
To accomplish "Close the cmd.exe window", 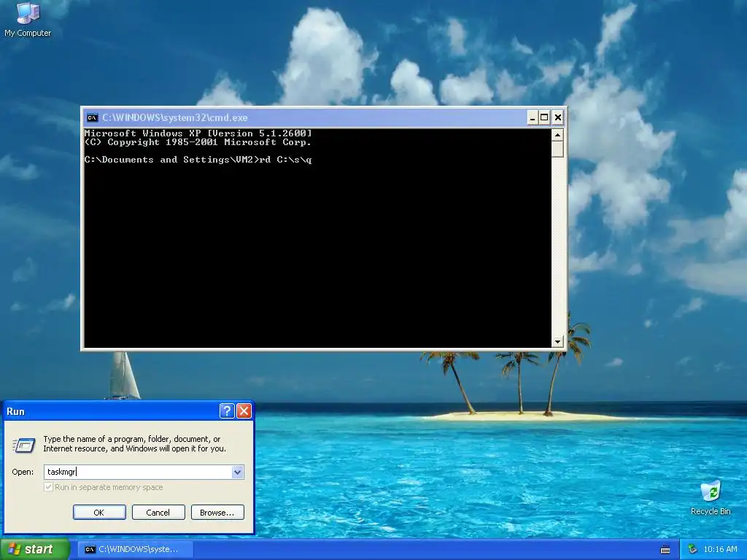I will [x=558, y=117].
